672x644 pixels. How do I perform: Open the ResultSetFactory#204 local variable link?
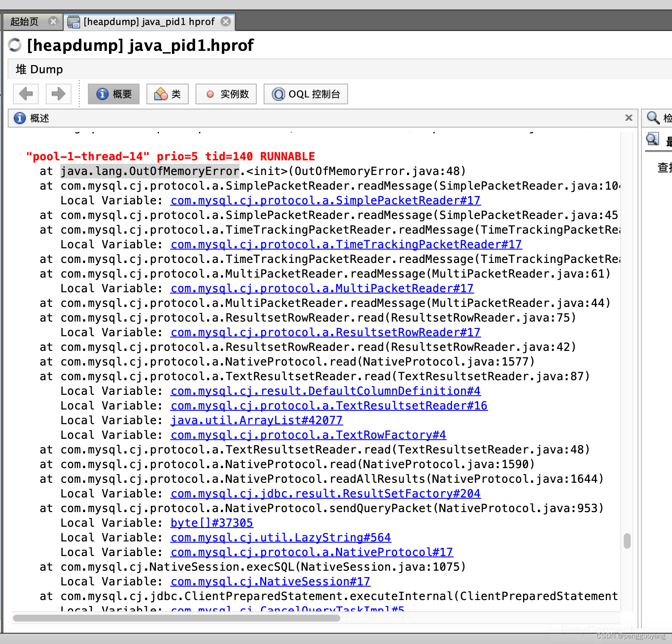click(x=325, y=493)
